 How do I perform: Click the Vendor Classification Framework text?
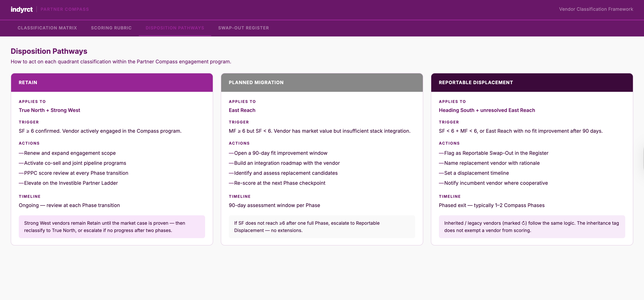point(596,9)
